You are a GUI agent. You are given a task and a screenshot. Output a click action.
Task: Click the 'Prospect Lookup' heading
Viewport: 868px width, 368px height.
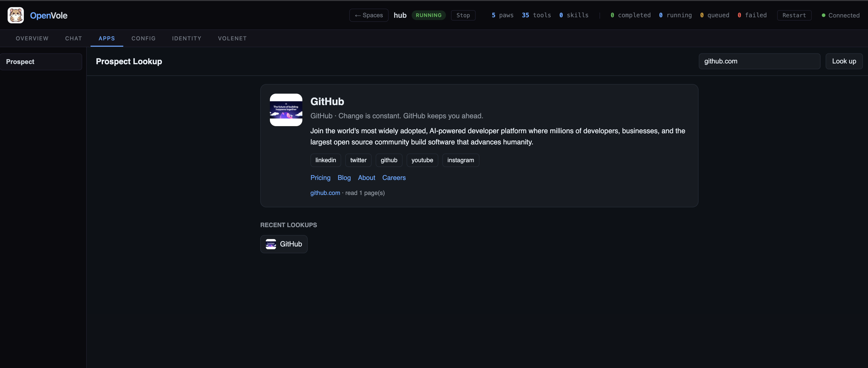[x=129, y=61]
